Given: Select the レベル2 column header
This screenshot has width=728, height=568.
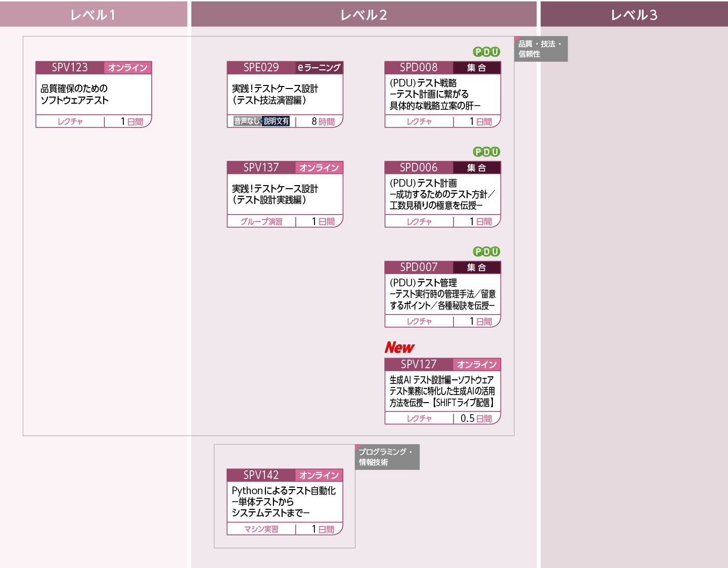Looking at the screenshot, I should [363, 15].
